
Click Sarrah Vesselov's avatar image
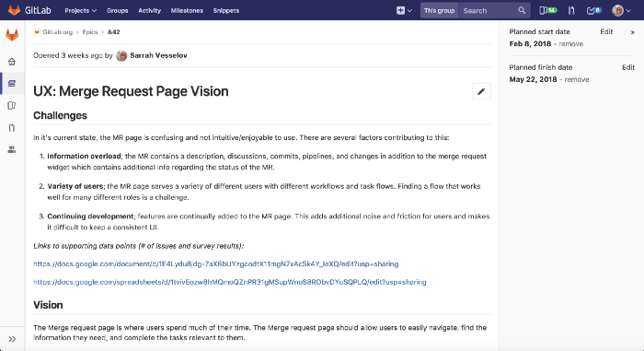coord(121,55)
